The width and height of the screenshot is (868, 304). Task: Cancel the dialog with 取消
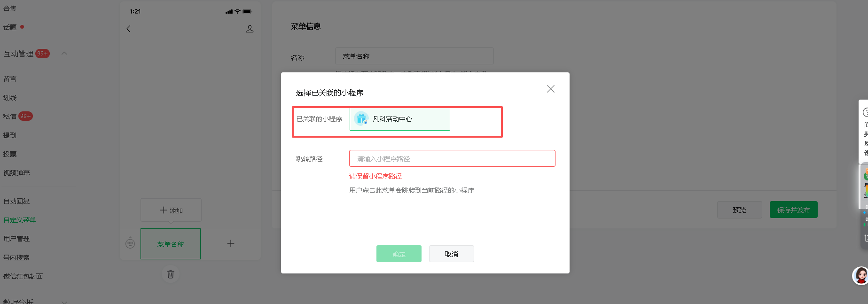[x=451, y=254]
